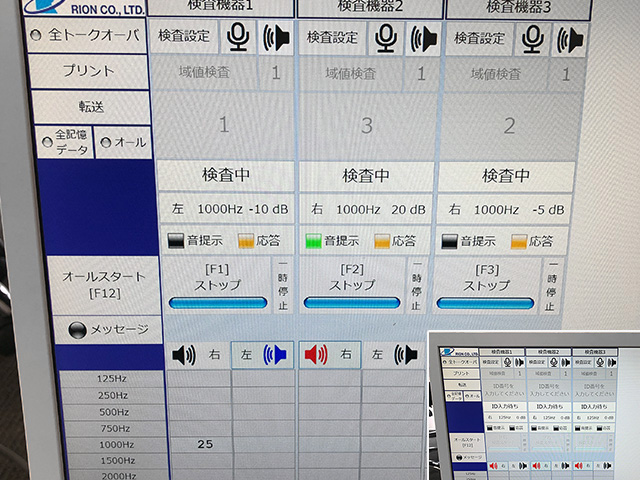
Task: Select the red right-ear speaker icon
Action: click(315, 354)
